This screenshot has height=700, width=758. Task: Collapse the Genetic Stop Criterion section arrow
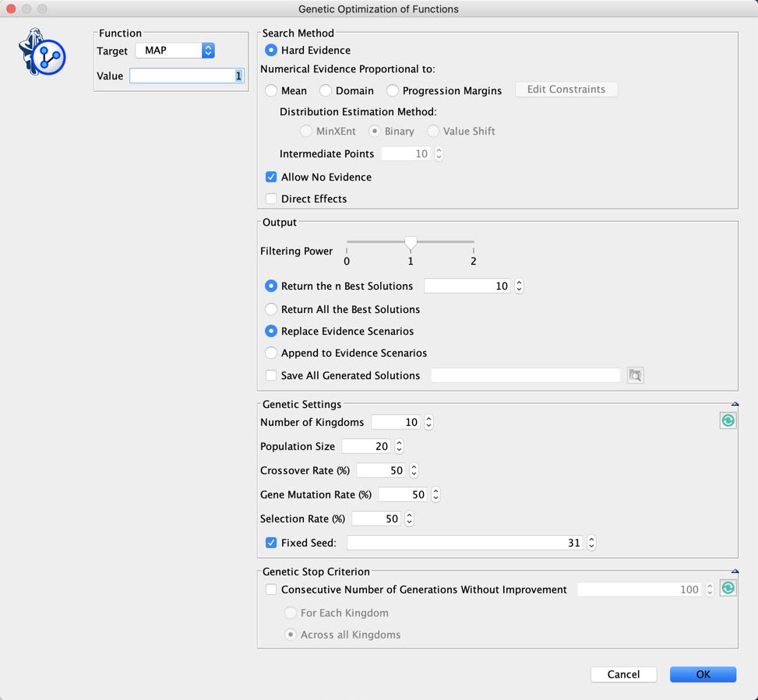[x=735, y=572]
